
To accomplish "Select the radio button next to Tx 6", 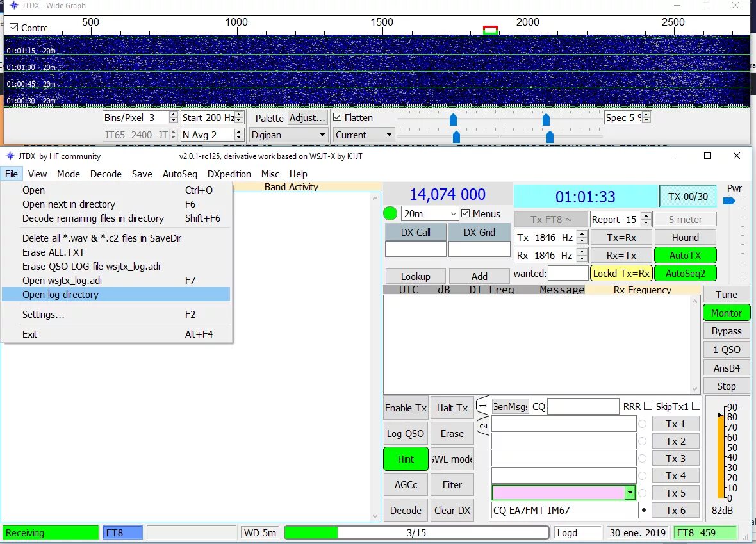I will [643, 510].
